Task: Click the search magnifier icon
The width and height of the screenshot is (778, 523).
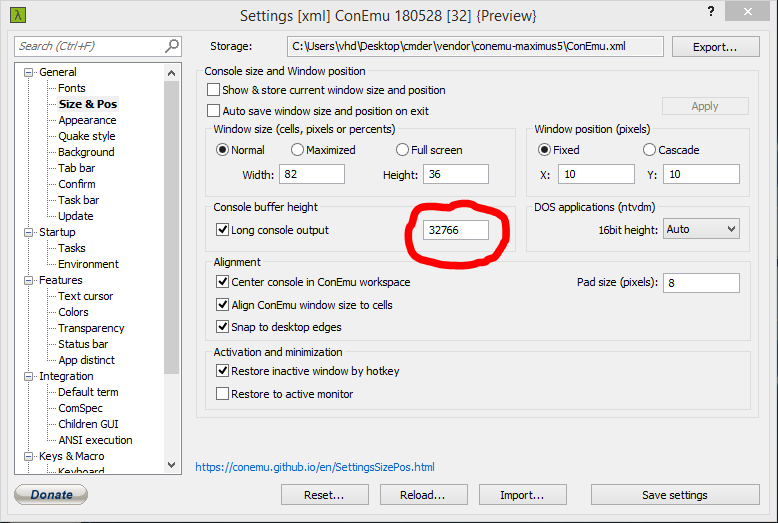Action: point(171,46)
